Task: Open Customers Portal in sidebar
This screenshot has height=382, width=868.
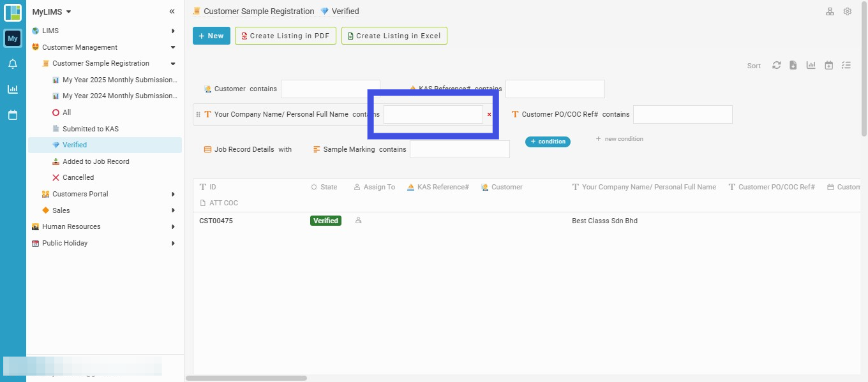Action: 80,194
